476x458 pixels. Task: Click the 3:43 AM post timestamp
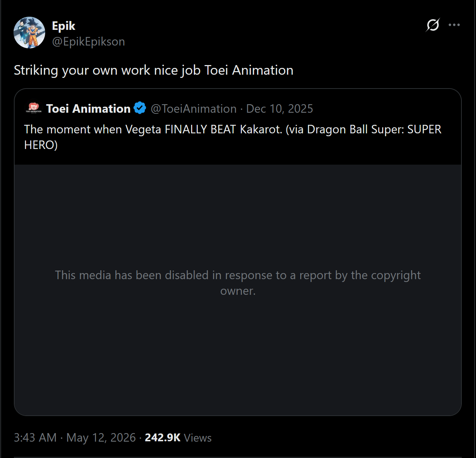pyautogui.click(x=35, y=437)
